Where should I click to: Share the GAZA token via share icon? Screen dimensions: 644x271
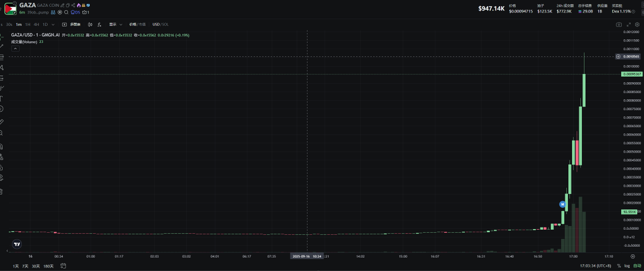coord(73,5)
